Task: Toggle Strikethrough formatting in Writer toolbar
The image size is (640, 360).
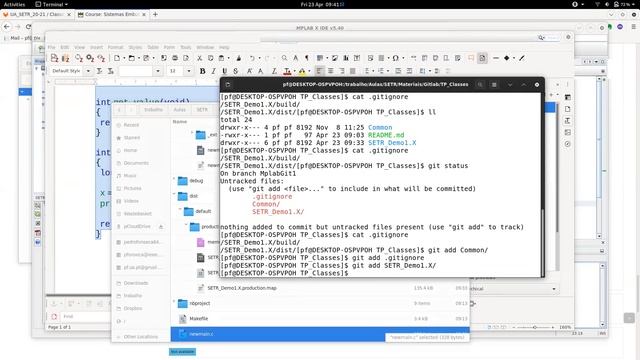Action: (236, 71)
